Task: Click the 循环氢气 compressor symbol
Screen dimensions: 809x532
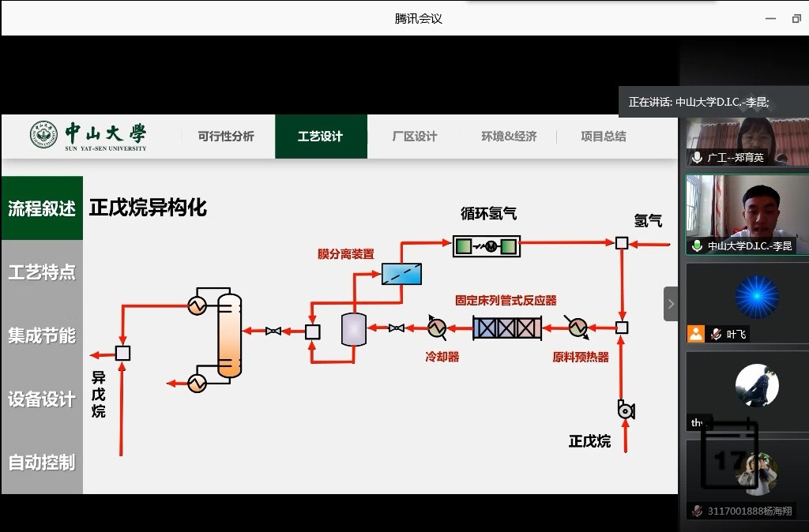Action: click(x=487, y=246)
